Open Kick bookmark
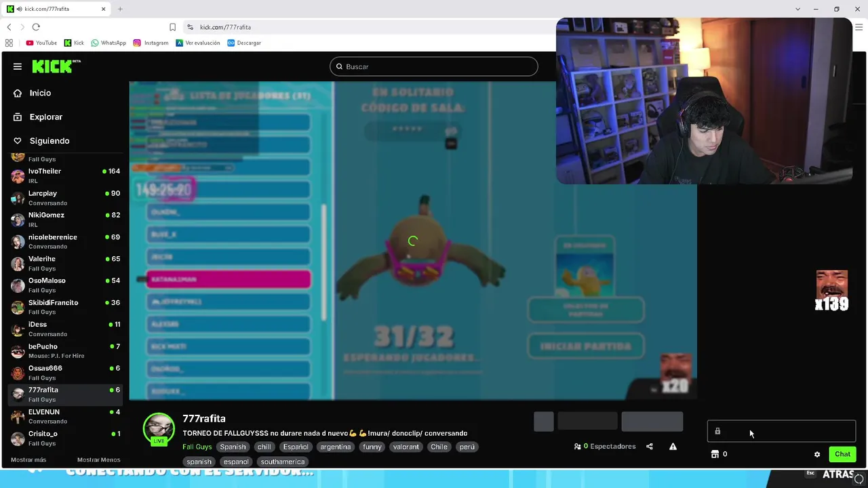 [x=74, y=43]
